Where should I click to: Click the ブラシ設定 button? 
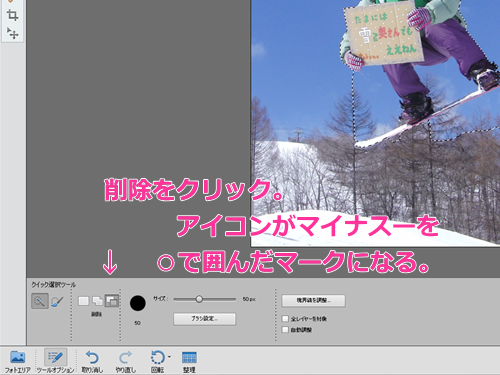point(204,319)
